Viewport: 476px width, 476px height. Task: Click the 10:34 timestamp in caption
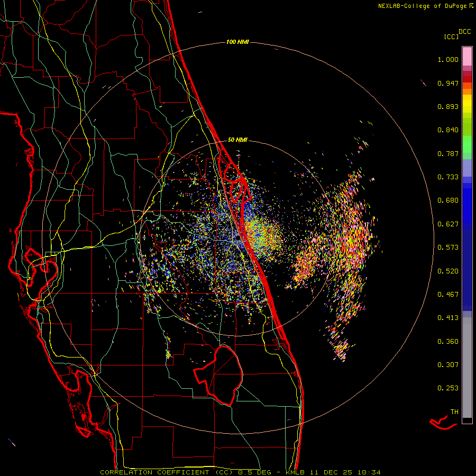[369, 472]
